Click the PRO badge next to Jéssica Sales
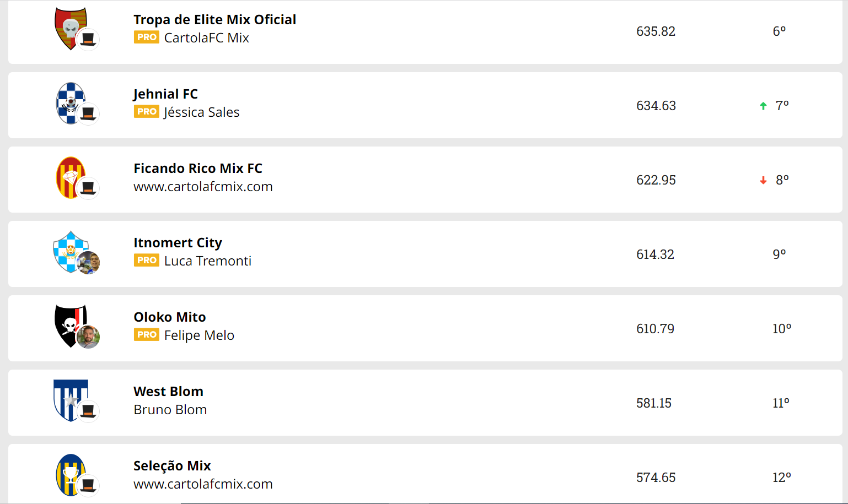This screenshot has height=504, width=848. (x=147, y=112)
